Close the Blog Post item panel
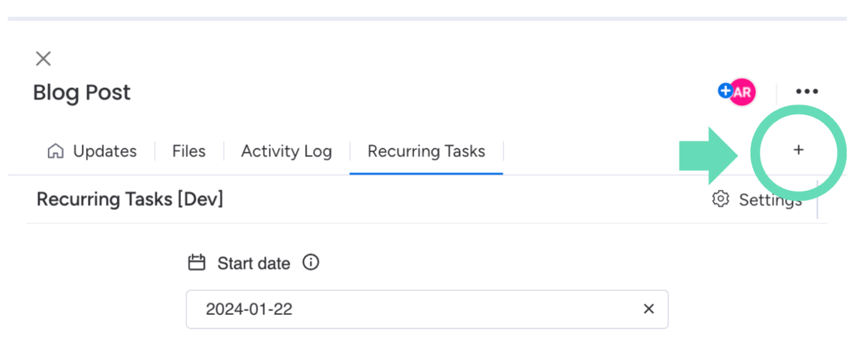 (43, 59)
